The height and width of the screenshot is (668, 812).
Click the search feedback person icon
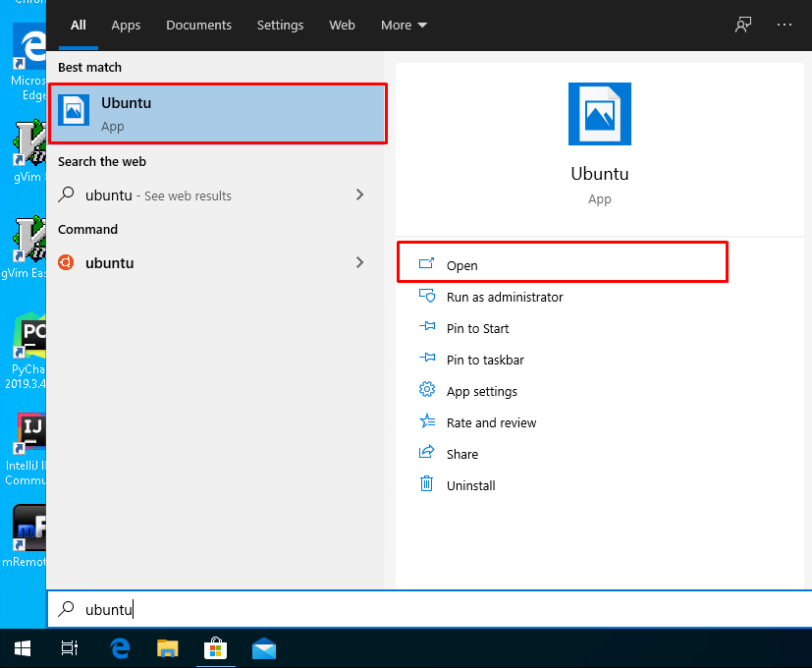point(743,25)
